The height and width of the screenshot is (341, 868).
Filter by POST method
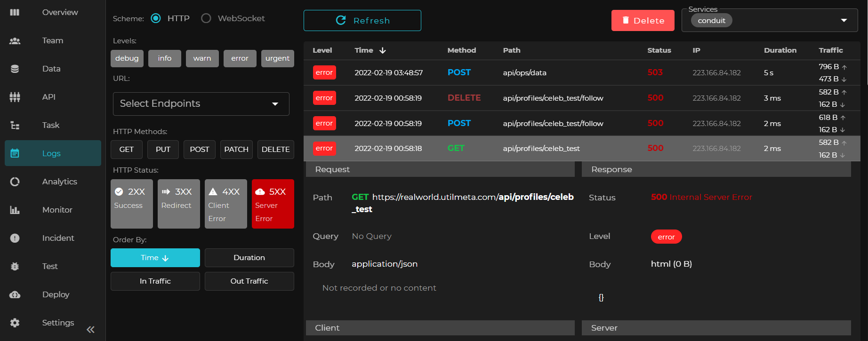point(200,150)
